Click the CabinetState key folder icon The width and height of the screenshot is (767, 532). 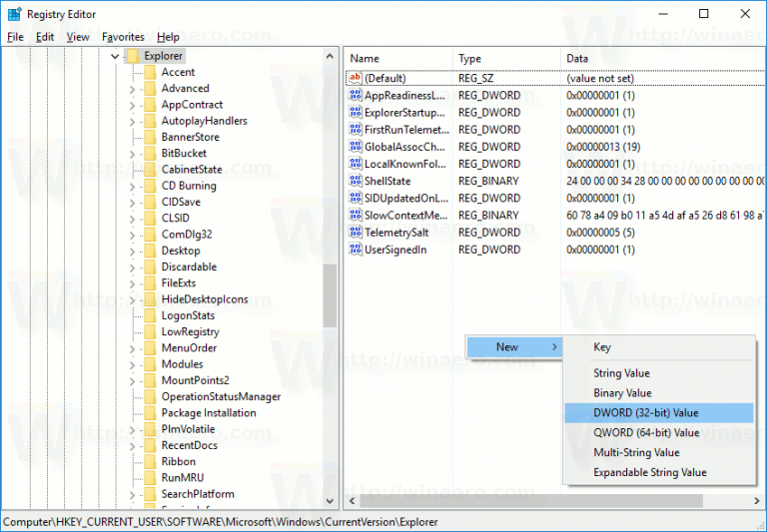click(150, 170)
